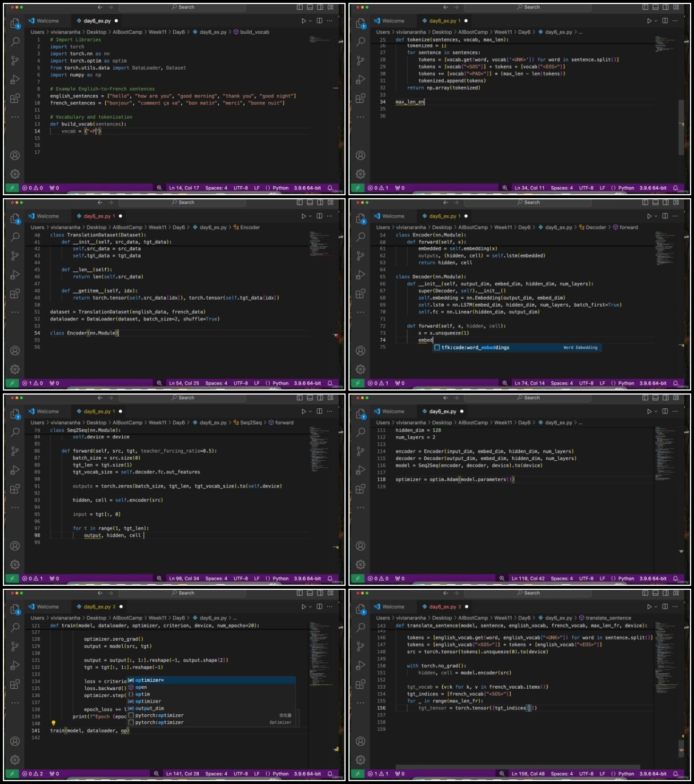The height and width of the screenshot is (784, 694).
Task: Open Explorer in the build_vocab window
Action: [15, 23]
